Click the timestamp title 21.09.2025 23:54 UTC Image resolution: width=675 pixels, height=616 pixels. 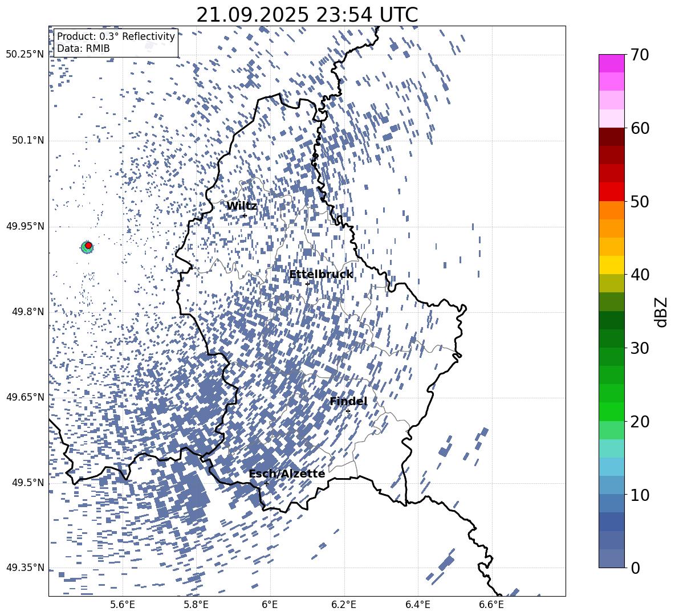tap(307, 15)
